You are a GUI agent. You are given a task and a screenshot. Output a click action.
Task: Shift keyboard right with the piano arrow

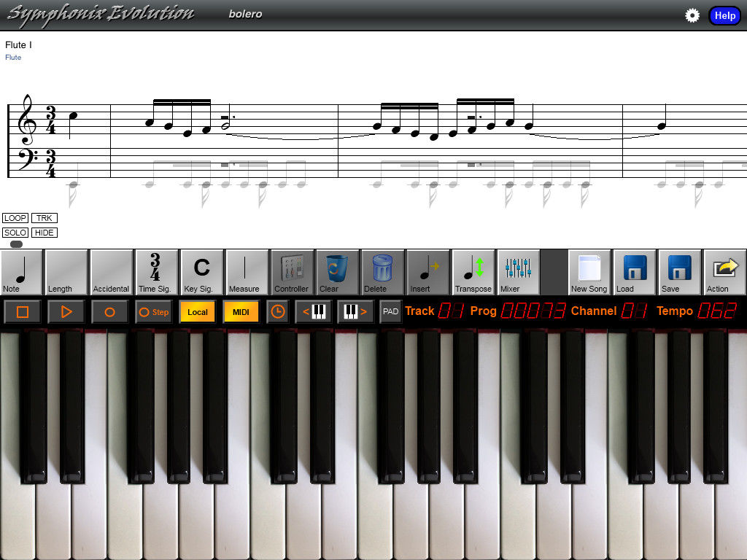pos(355,312)
